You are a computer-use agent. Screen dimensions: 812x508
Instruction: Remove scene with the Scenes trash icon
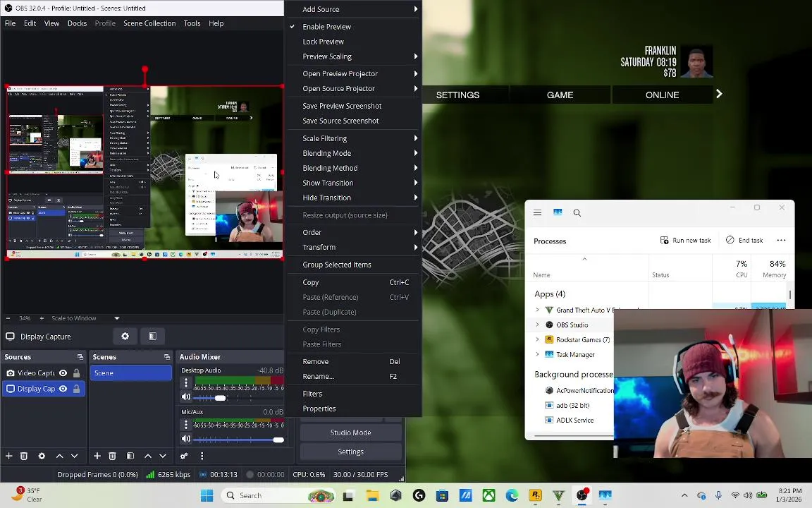click(x=112, y=456)
